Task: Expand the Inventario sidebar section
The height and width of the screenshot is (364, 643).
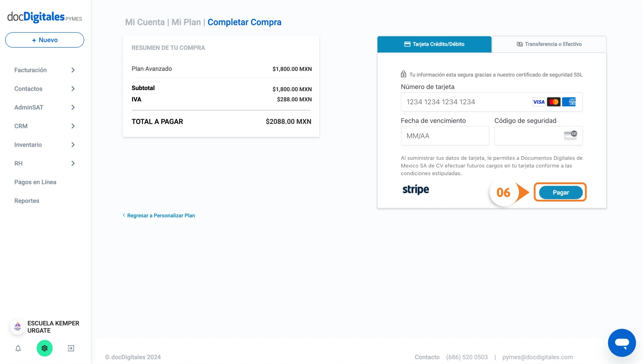Action: point(73,145)
